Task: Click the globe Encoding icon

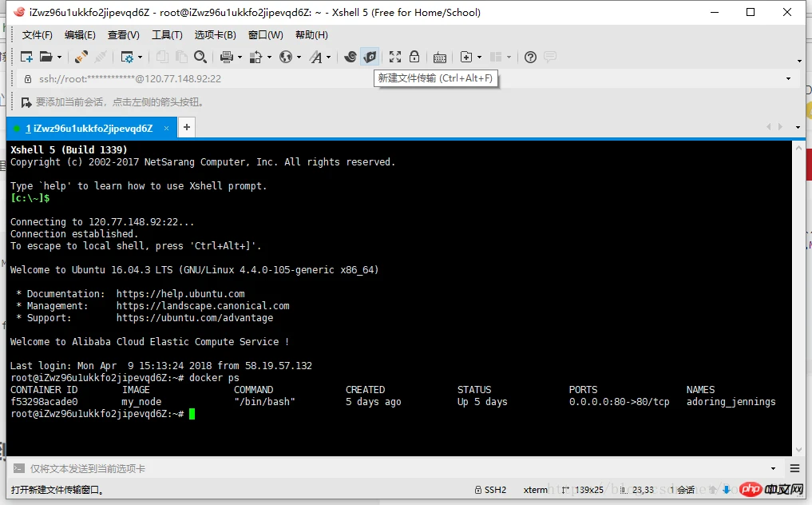Action: pos(286,57)
